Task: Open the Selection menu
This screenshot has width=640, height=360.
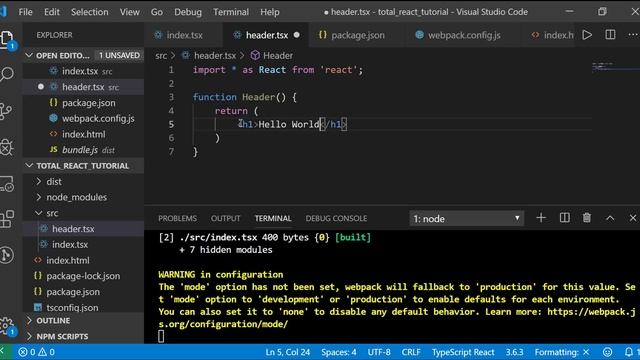Action: (x=90, y=12)
